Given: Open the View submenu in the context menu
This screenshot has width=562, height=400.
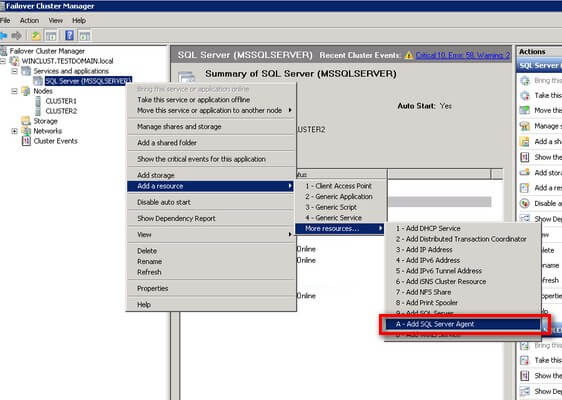Looking at the screenshot, I should pos(211,235).
